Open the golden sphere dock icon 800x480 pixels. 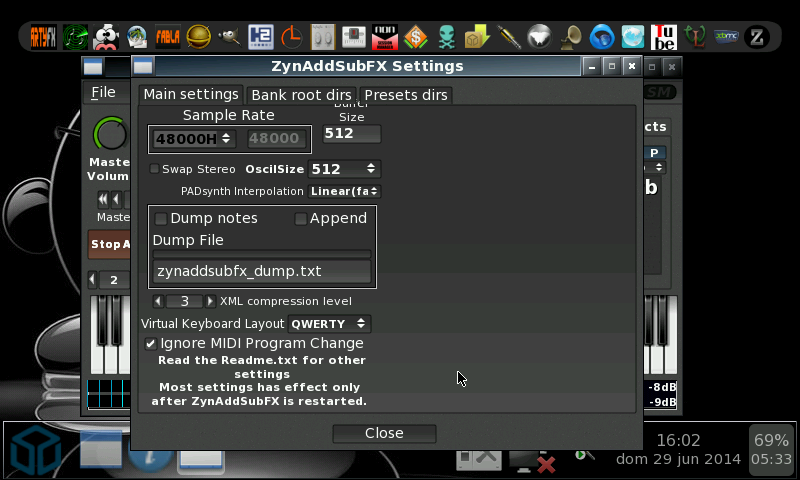pyautogui.click(x=198, y=37)
